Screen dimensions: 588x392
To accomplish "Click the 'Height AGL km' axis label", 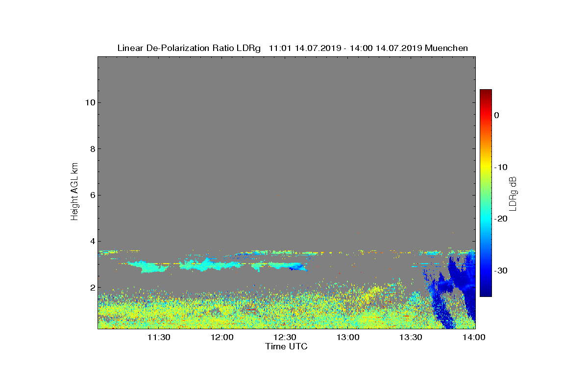I will click(74, 192).
